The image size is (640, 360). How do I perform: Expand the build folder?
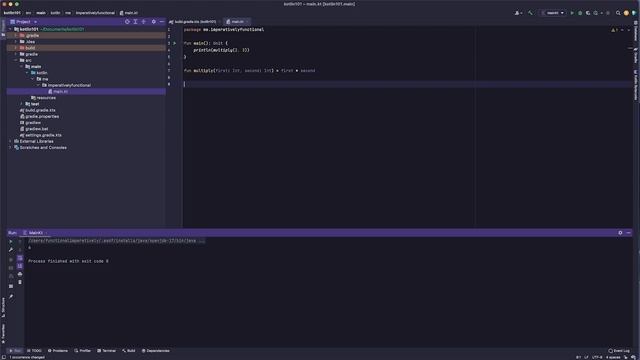point(16,48)
